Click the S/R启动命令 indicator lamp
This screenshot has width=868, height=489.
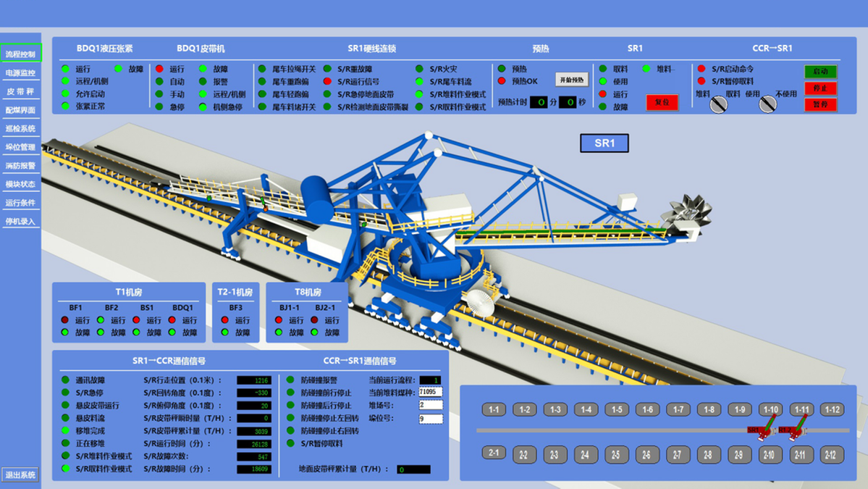point(701,69)
